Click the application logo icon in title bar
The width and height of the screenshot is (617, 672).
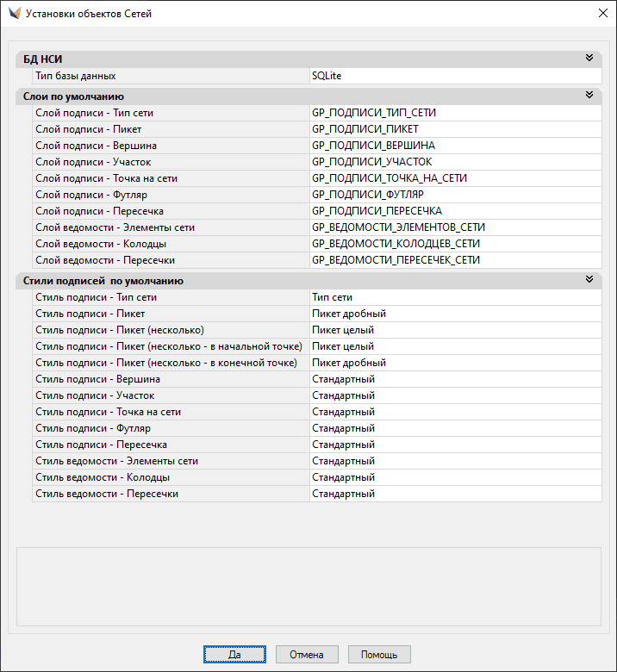pos(14,14)
